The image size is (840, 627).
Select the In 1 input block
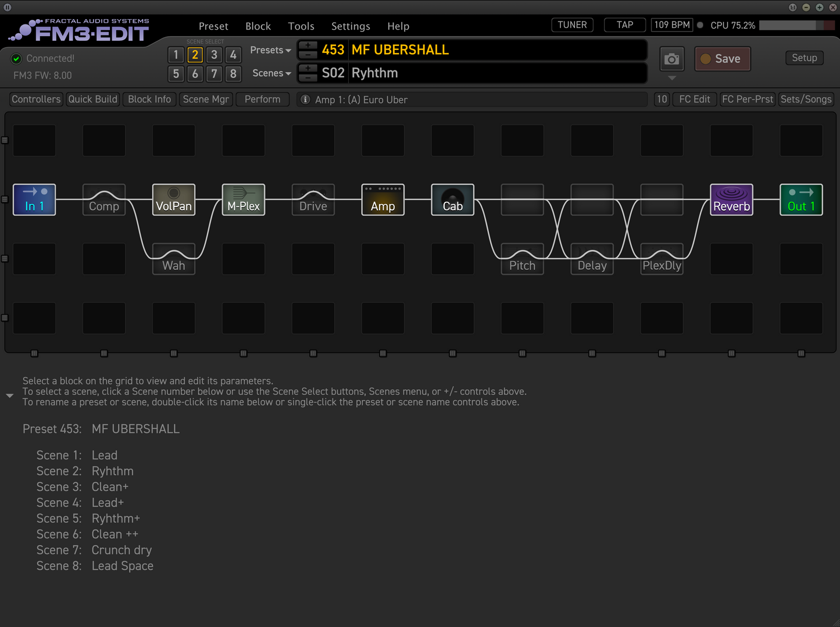pyautogui.click(x=34, y=199)
